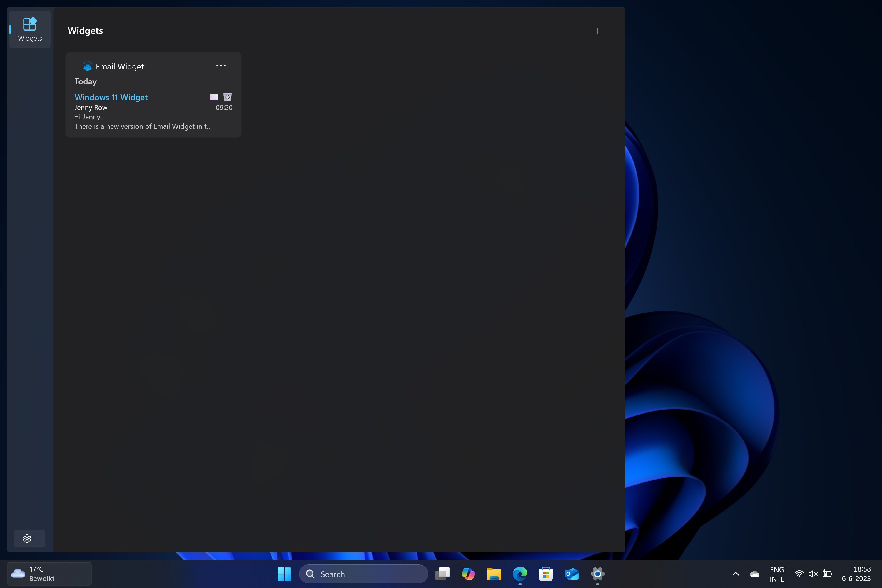The height and width of the screenshot is (588, 882).
Task: Launch Copilot from the taskbar
Action: [x=468, y=574]
